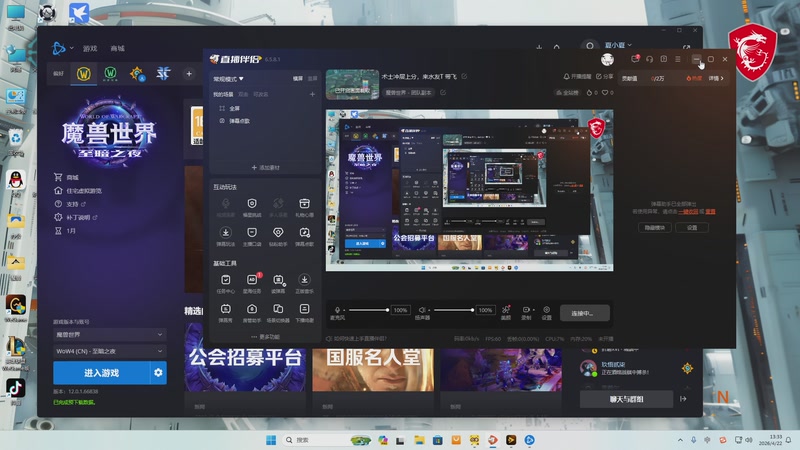Viewport: 800px width, 450px height.
Task: Mute the microphone icon below preview
Action: coord(337,310)
